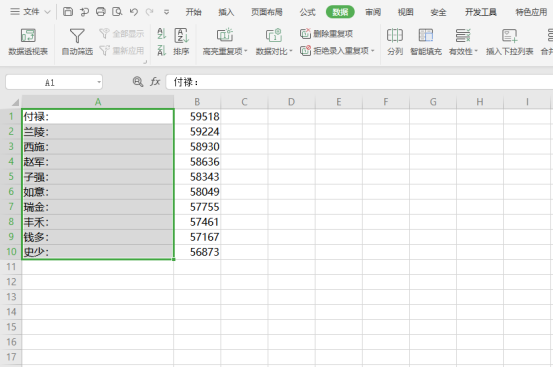Click the save icon in quick toolbar
Viewport: 554px width, 368px height.
coord(68,12)
